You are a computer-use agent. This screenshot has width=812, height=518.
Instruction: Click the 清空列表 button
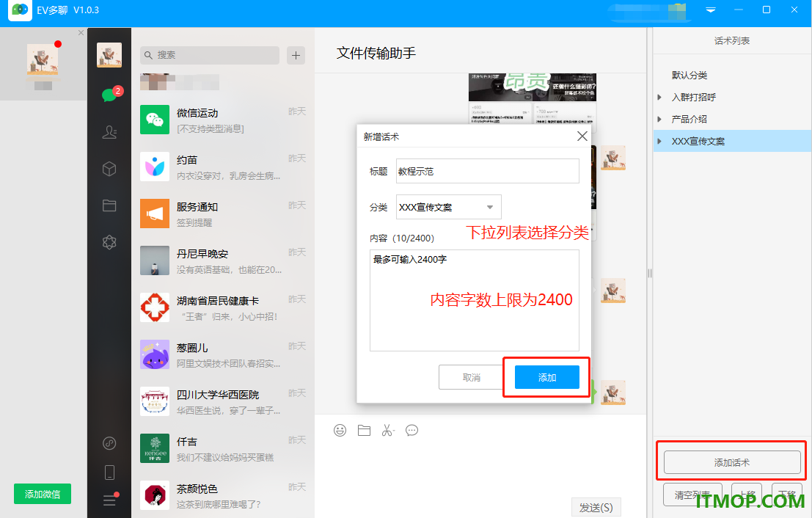coord(692,495)
